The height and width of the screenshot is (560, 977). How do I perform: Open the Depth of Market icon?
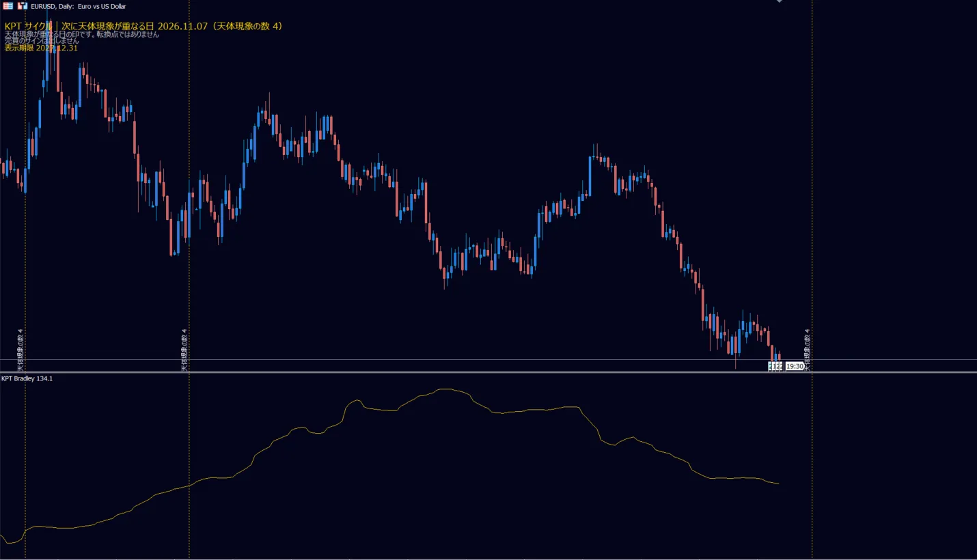click(x=23, y=5)
